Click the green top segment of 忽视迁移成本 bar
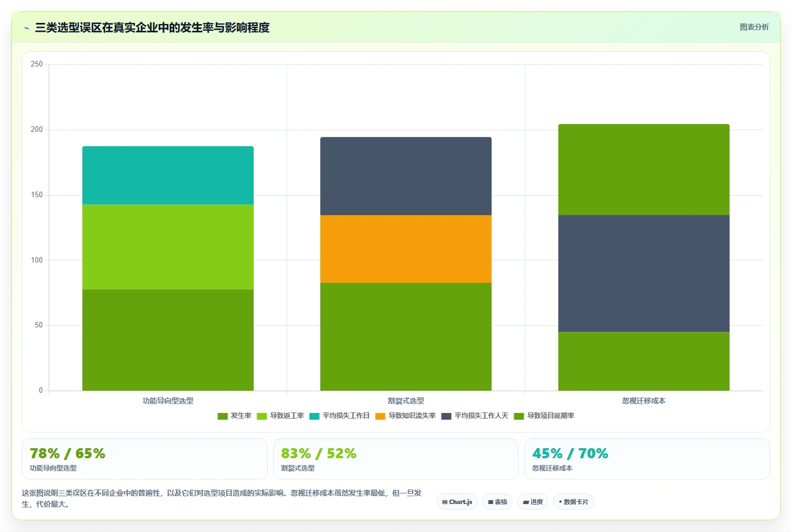Image resolution: width=792 pixels, height=532 pixels. coord(644,169)
